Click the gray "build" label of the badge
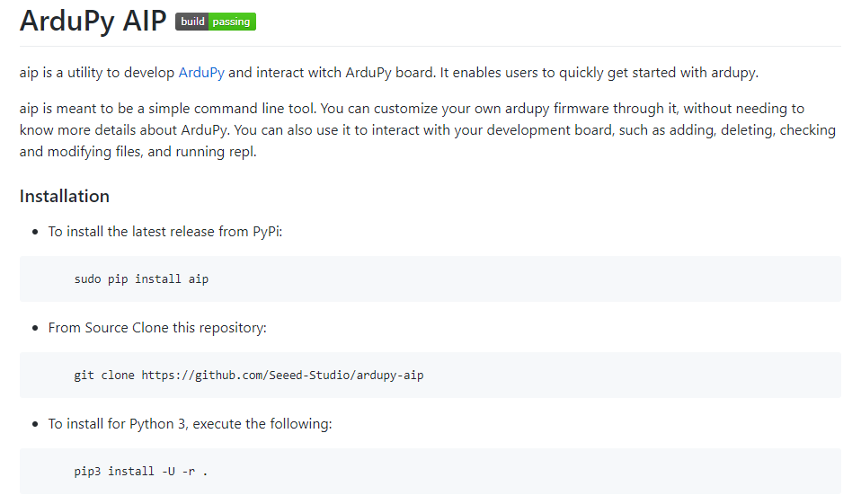Screen dimensions: 861x504 (x=192, y=22)
